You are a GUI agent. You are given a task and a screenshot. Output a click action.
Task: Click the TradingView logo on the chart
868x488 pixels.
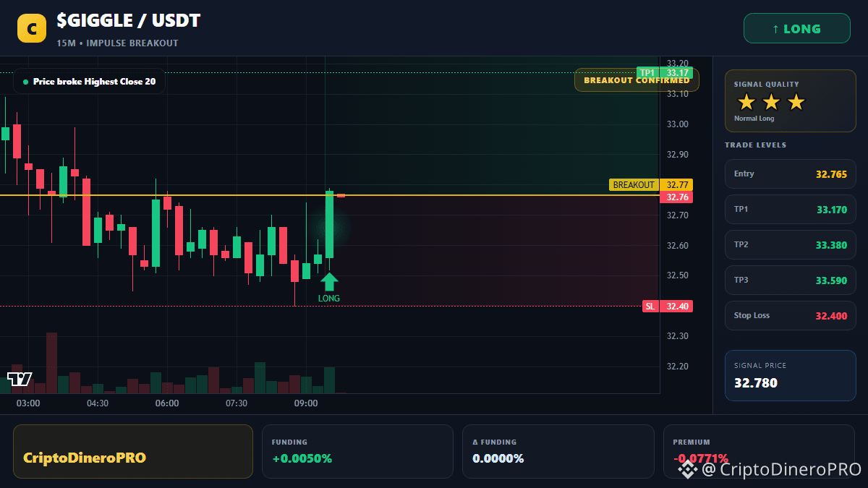20,378
